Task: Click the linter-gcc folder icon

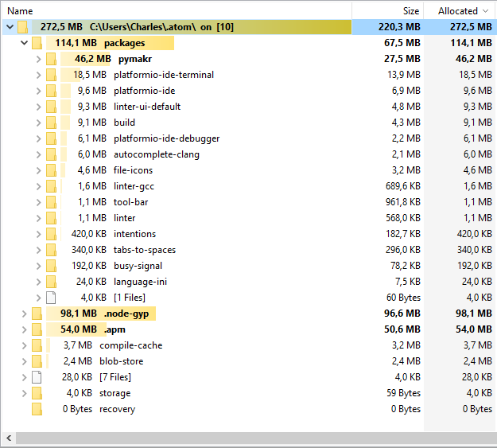Action: click(52, 186)
